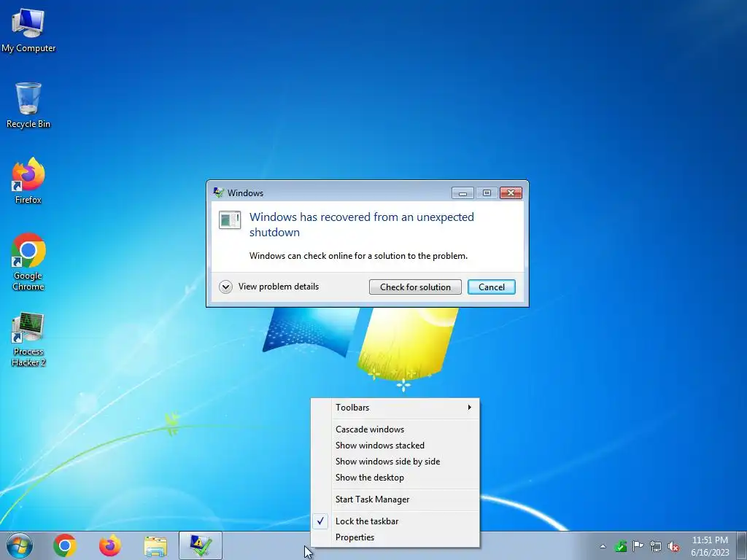747x560 pixels.
Task: Click the muted volume tray icon
Action: tap(673, 546)
